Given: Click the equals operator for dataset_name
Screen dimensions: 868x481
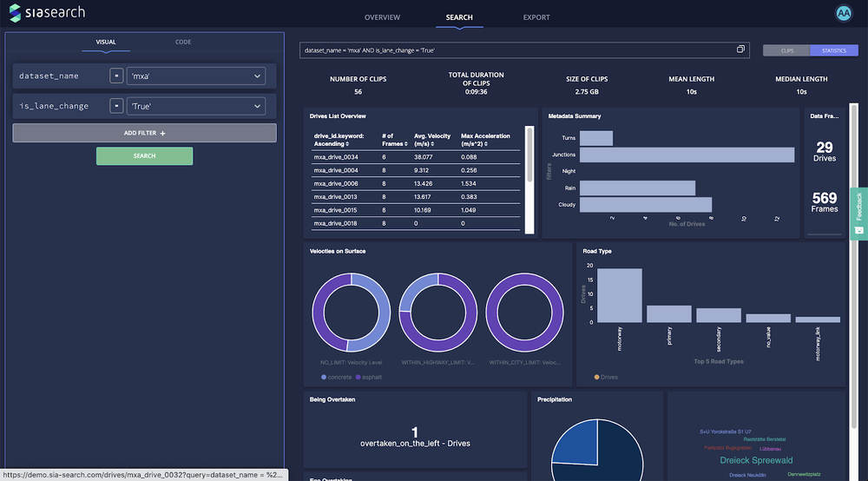Looking at the screenshot, I should (116, 76).
